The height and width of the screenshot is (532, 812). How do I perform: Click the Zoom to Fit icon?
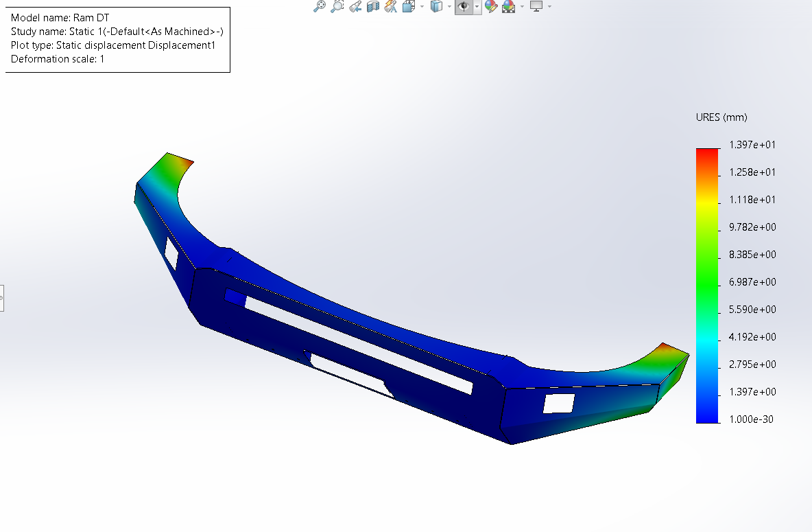(320, 6)
